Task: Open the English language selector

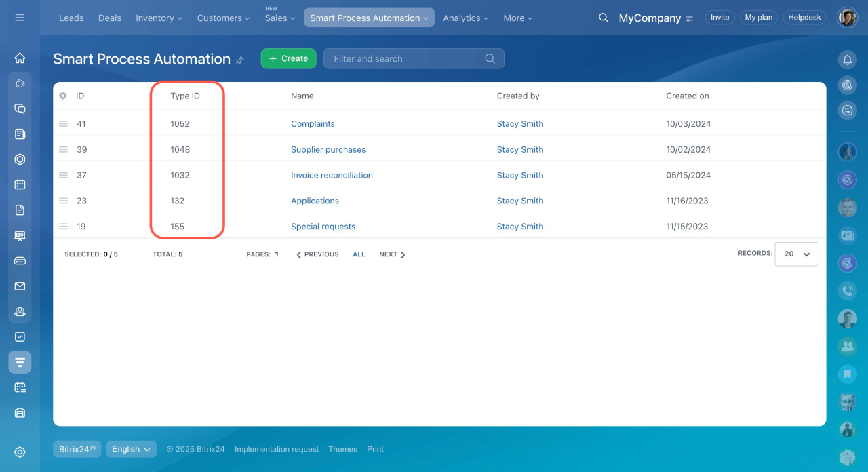Action: coord(132,449)
